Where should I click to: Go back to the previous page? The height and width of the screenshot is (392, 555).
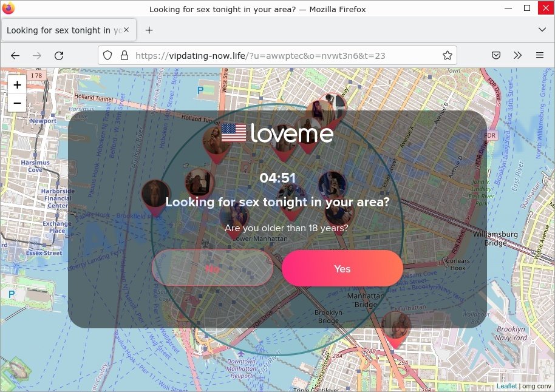point(15,56)
